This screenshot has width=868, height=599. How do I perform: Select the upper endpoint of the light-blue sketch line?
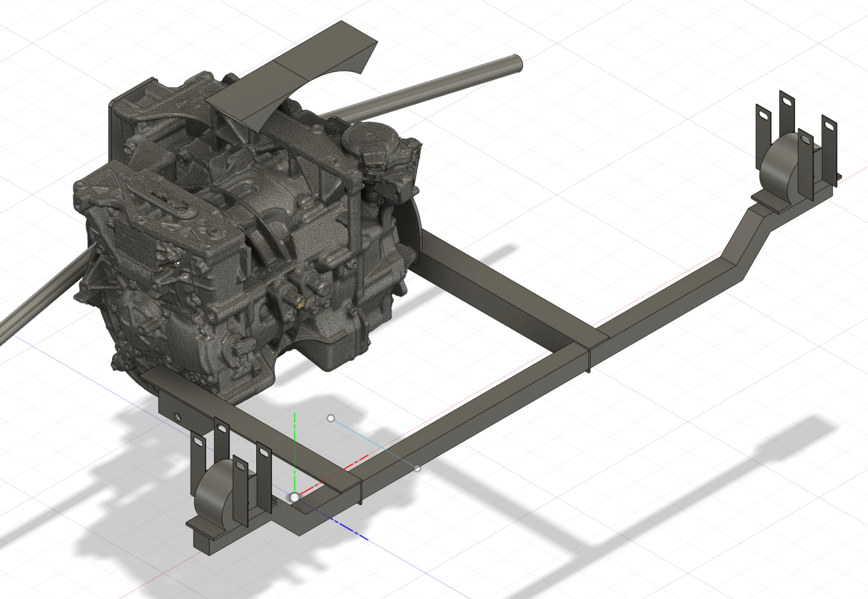pyautogui.click(x=331, y=418)
